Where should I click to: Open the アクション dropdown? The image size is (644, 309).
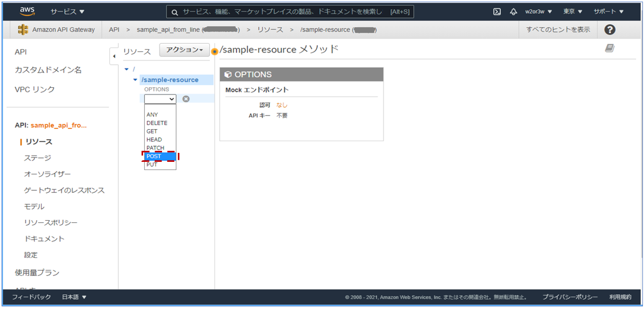tap(182, 50)
